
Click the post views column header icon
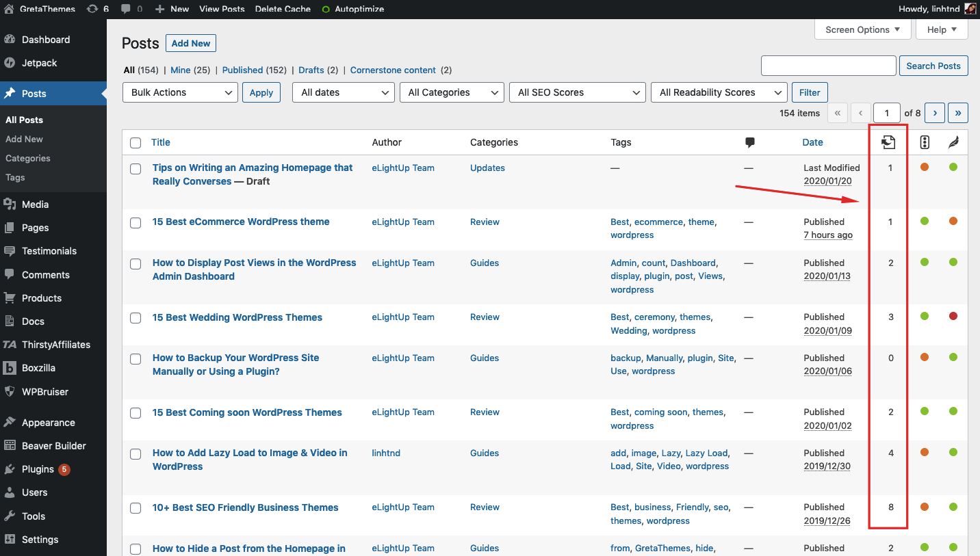pos(888,142)
